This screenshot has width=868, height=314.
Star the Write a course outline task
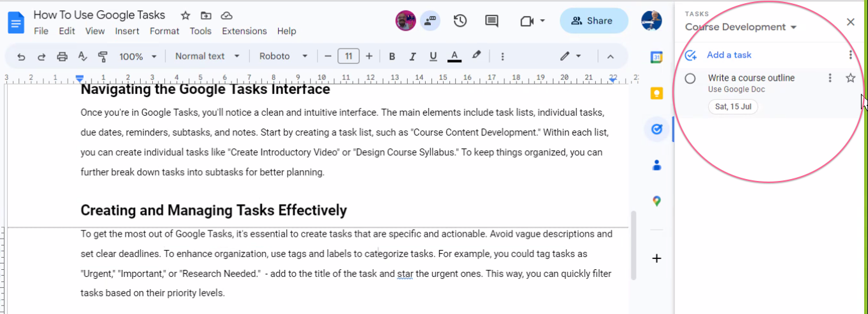pyautogui.click(x=850, y=78)
